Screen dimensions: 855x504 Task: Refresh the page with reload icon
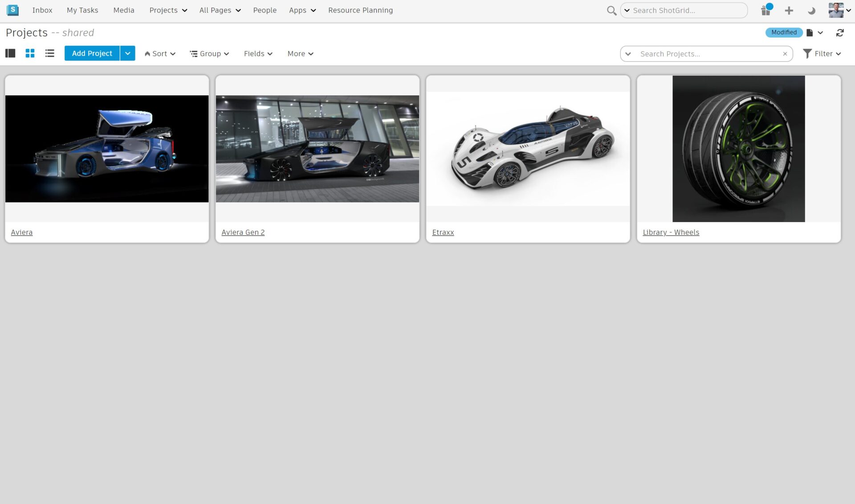coord(840,33)
